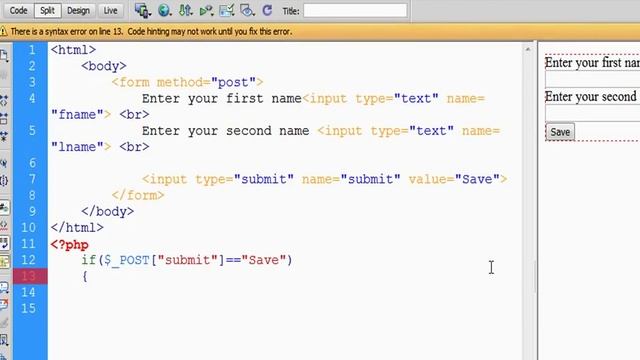Click the W3C validation icon
This screenshot has width=640, height=360.
[206, 11]
